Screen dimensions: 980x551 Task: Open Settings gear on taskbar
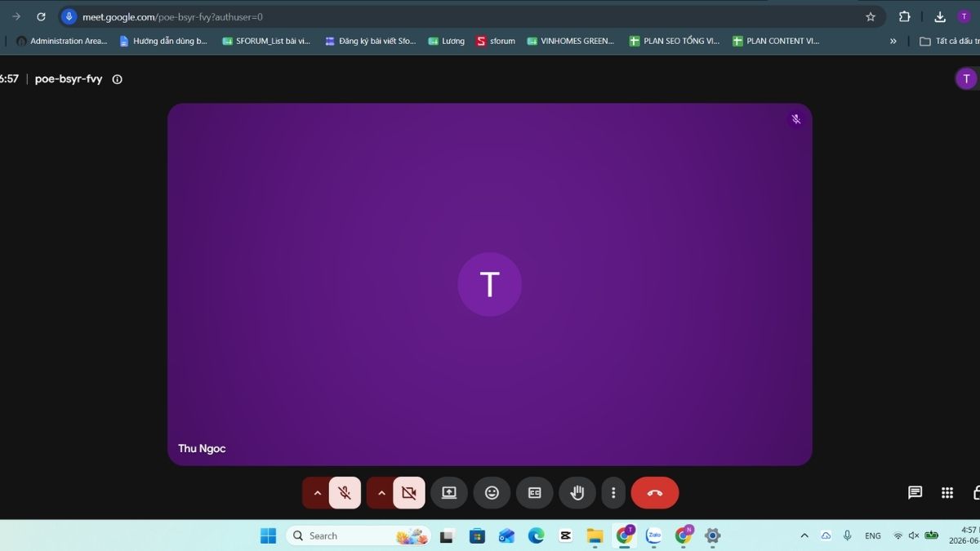pyautogui.click(x=712, y=535)
